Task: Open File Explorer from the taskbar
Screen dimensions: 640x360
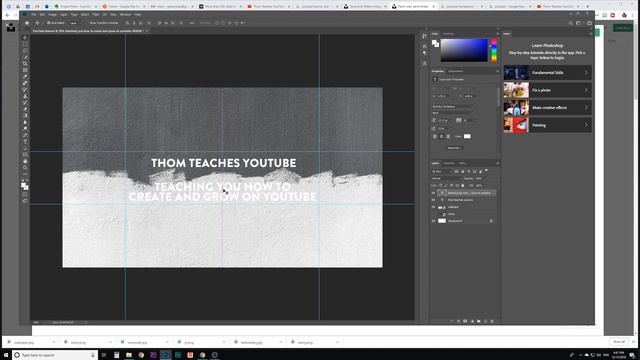Action: [129, 355]
